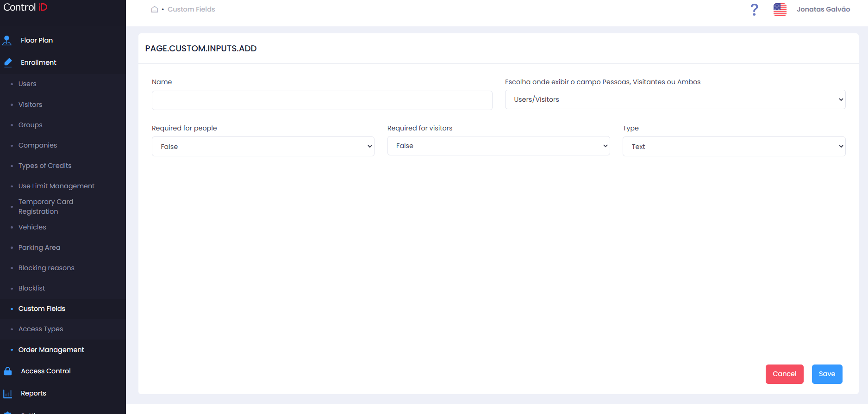Open the Required for people dropdown

(263, 146)
